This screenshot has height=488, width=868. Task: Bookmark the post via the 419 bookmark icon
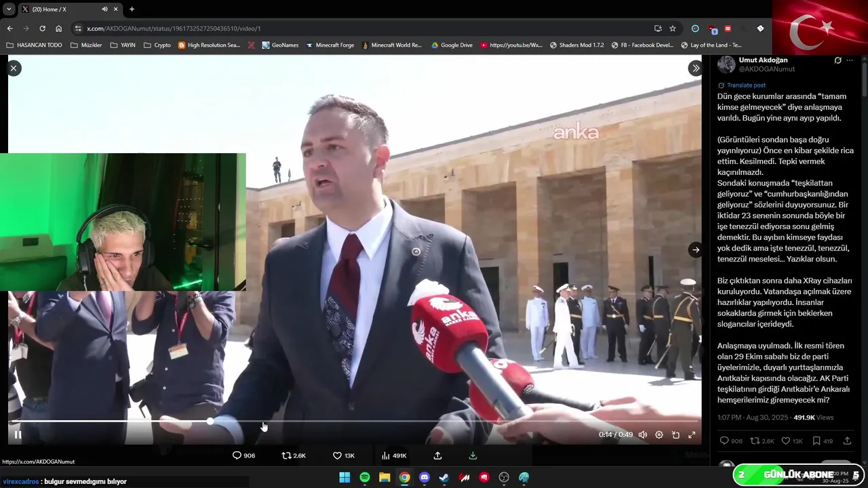[x=822, y=441]
